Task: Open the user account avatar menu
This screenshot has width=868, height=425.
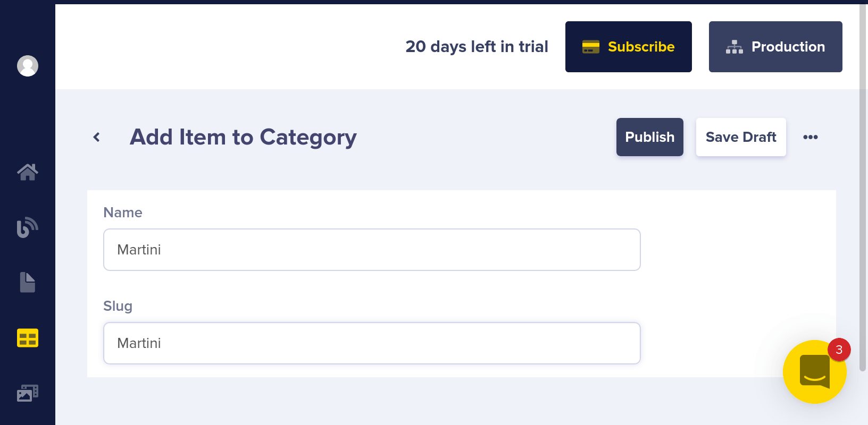Action: coord(28,66)
